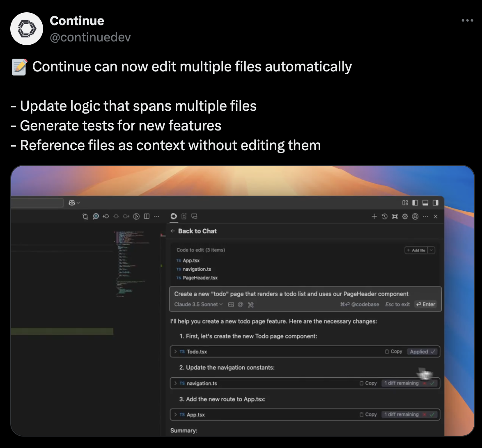Click the command search box in title bar

click(x=37, y=203)
